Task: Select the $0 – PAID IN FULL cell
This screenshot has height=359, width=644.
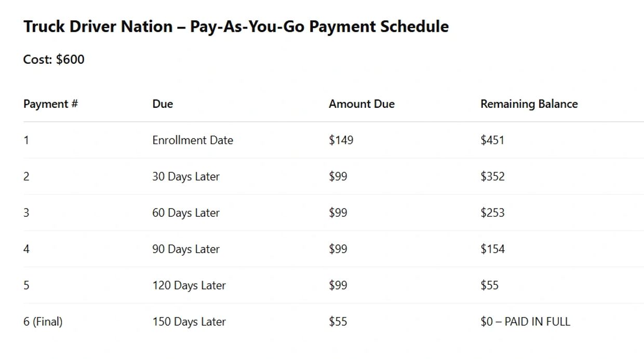Action: [525, 322]
